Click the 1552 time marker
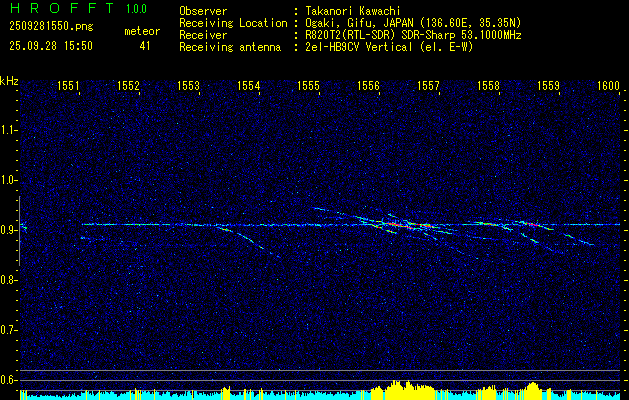 tap(128, 85)
